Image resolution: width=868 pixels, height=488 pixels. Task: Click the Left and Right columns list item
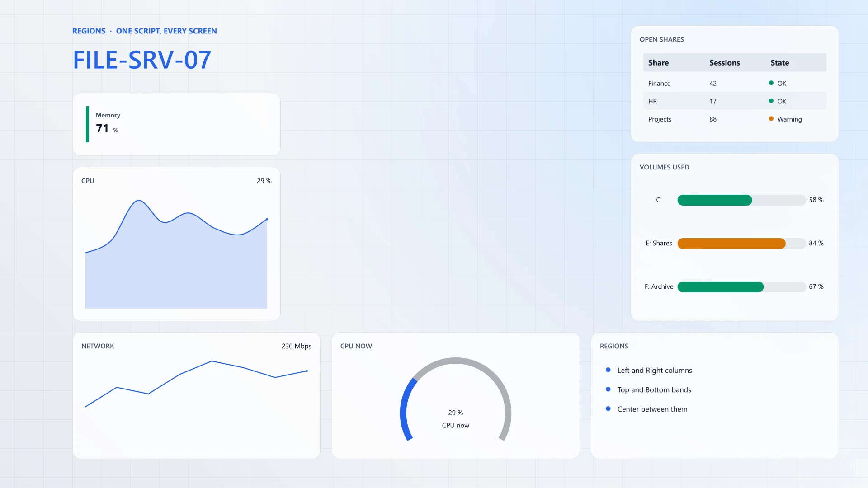[x=655, y=371]
